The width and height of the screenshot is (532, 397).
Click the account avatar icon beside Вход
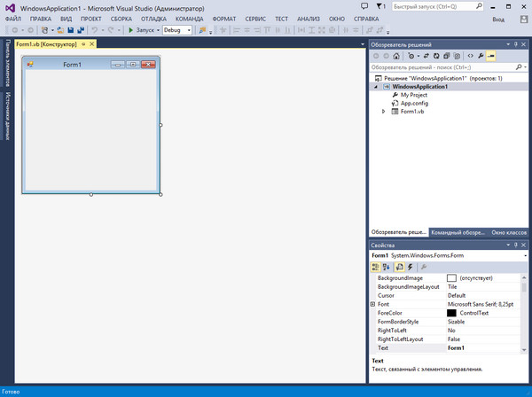(x=524, y=19)
